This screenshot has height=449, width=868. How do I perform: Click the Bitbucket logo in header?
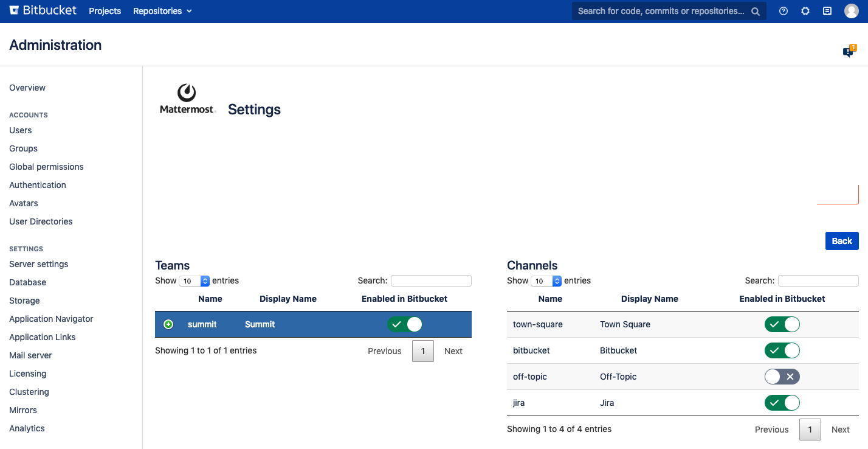[x=43, y=11]
